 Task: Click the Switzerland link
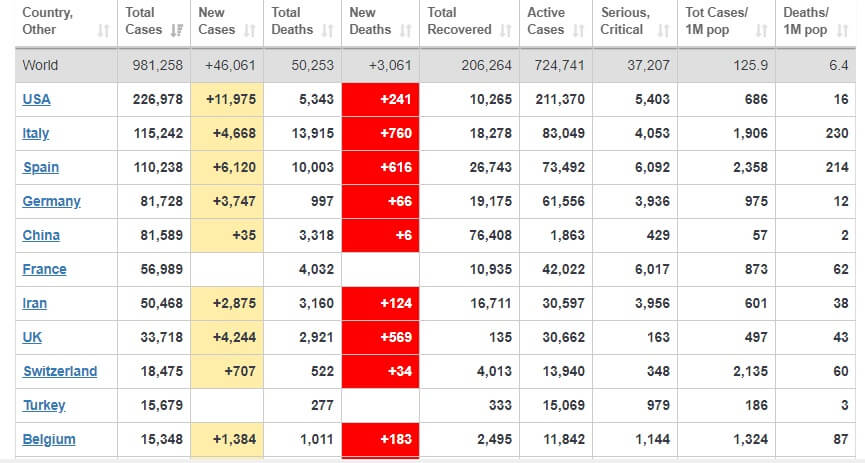pos(60,371)
